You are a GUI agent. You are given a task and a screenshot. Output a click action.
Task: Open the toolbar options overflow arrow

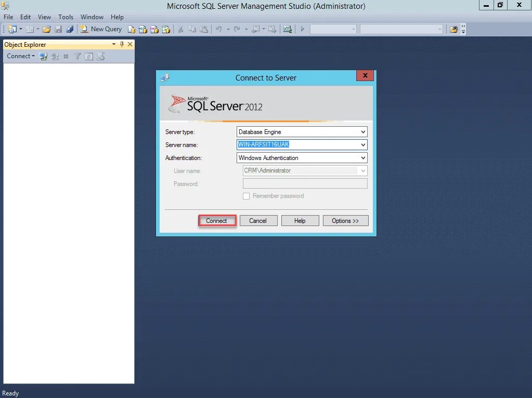463,30
